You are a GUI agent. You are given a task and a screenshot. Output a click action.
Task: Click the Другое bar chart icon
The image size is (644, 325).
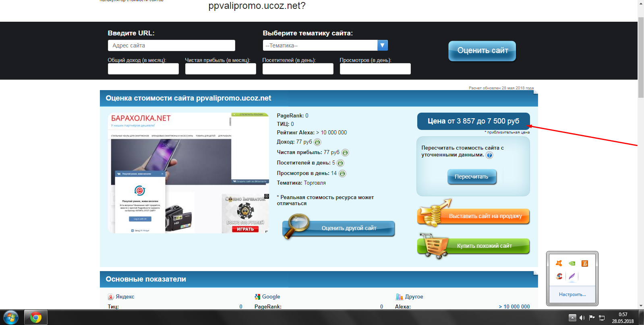point(399,297)
